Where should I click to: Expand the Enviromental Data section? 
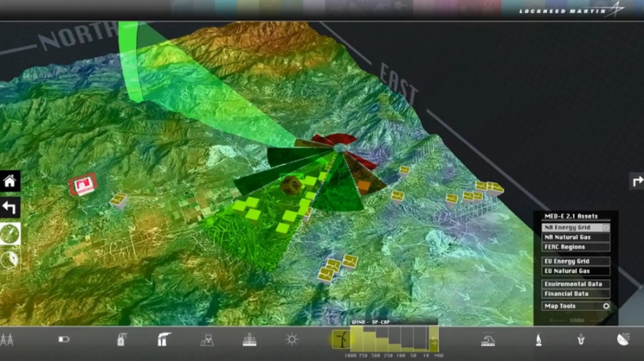[x=576, y=284]
